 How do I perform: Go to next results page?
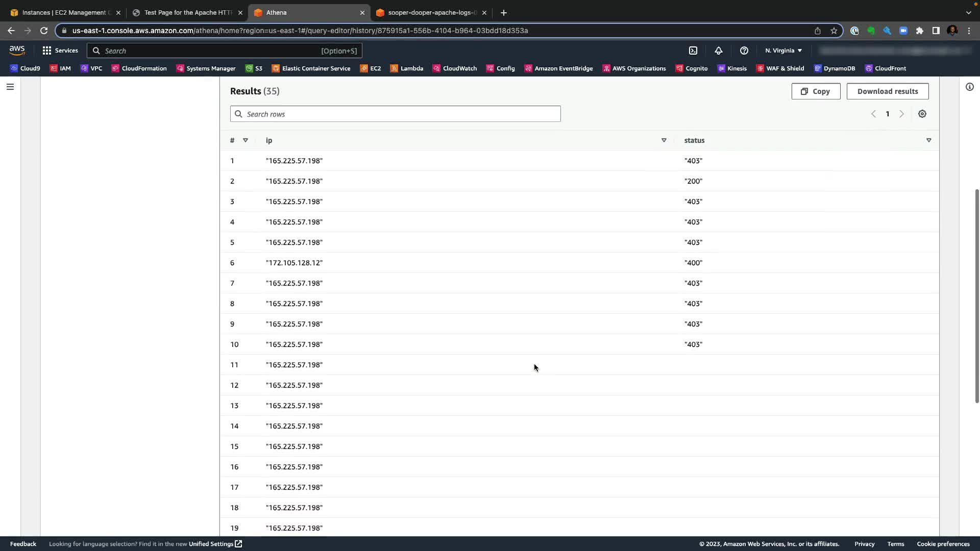(901, 114)
